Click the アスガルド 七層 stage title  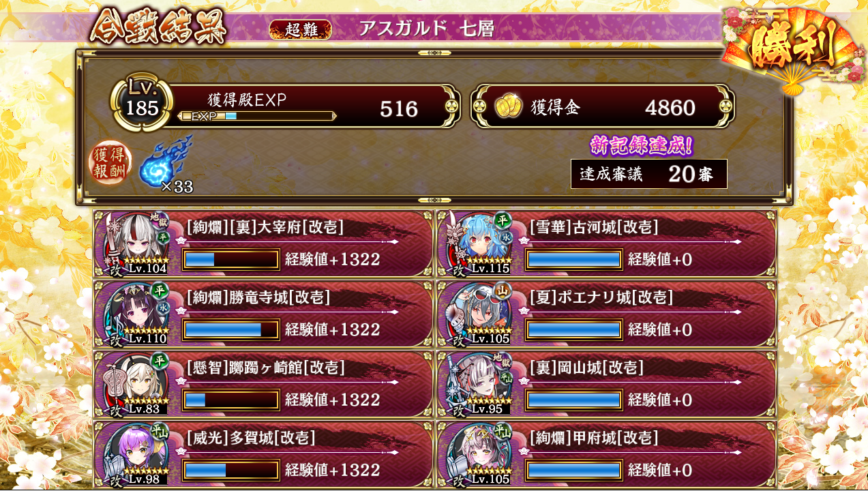click(426, 29)
